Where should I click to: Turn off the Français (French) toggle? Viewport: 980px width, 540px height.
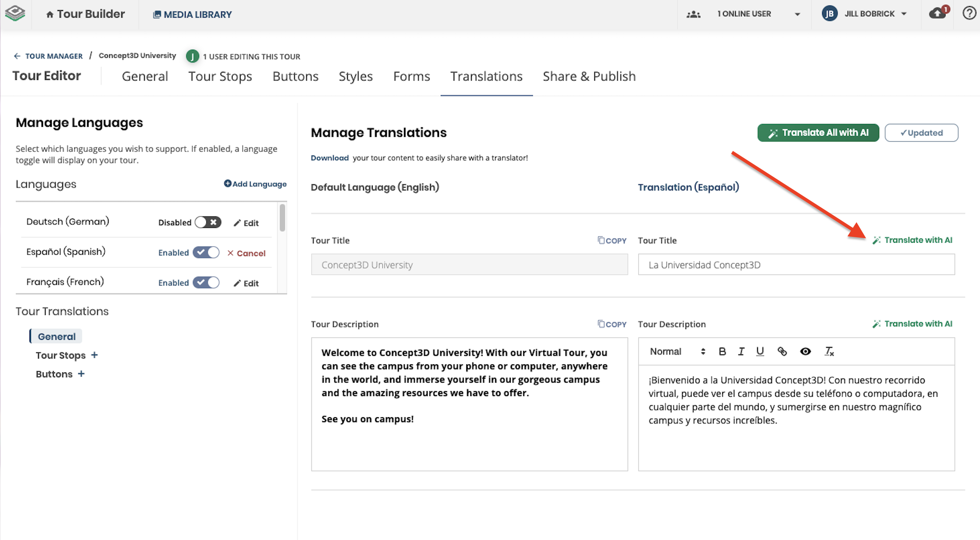tap(206, 282)
